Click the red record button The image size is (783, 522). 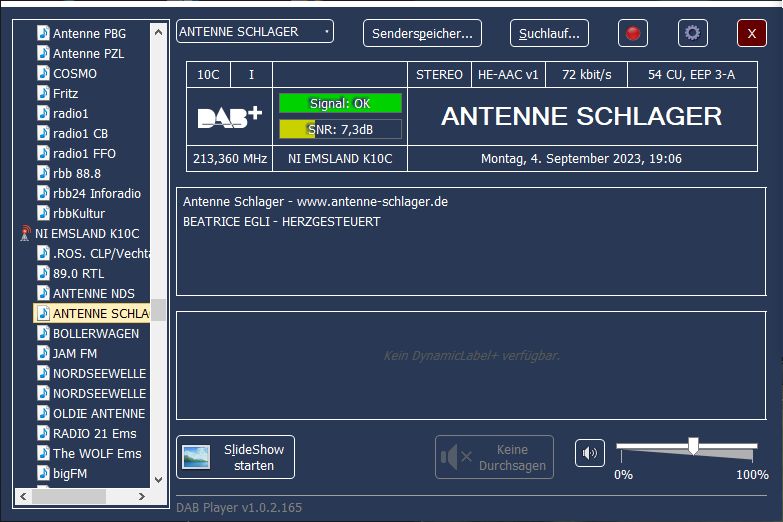pyautogui.click(x=632, y=33)
